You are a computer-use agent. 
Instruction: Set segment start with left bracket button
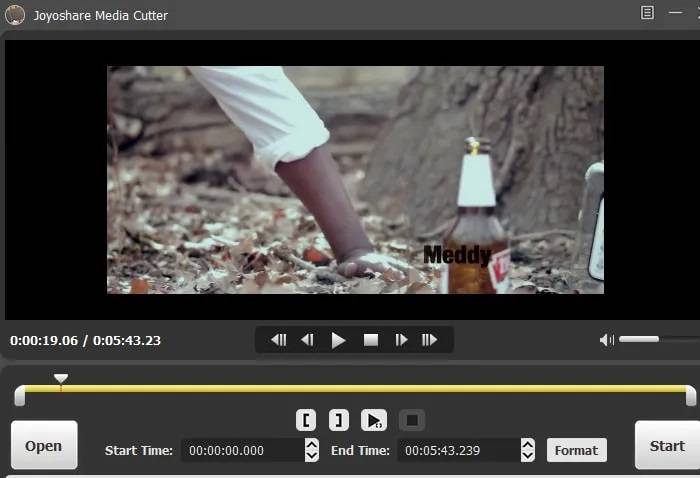point(306,420)
